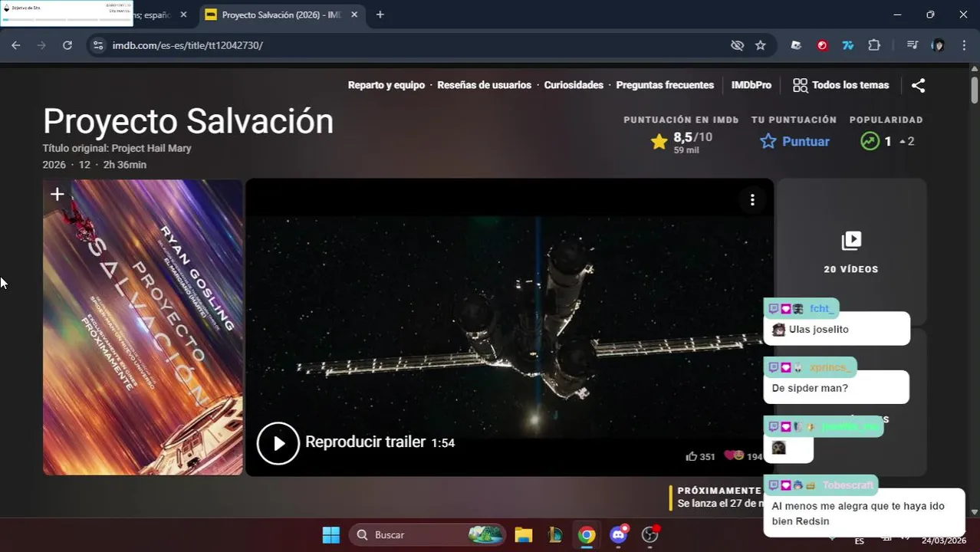Open Curiosidades link
Screen dimensions: 980x552
574,85
